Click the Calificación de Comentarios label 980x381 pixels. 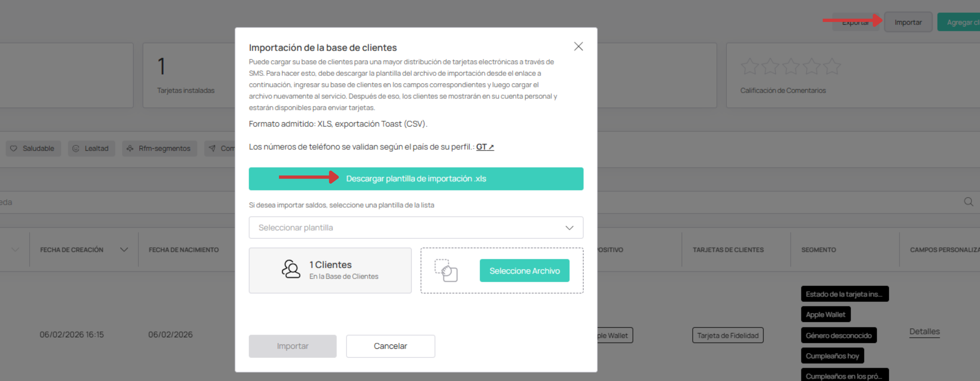(x=783, y=91)
